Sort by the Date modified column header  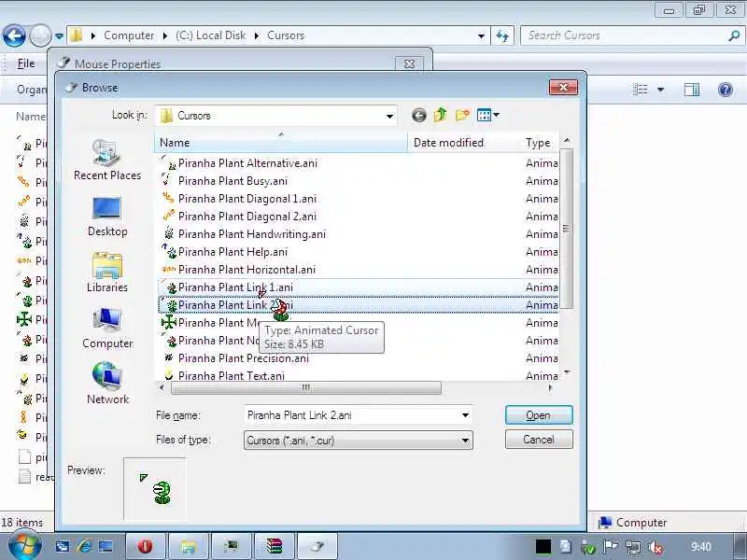[x=464, y=143]
